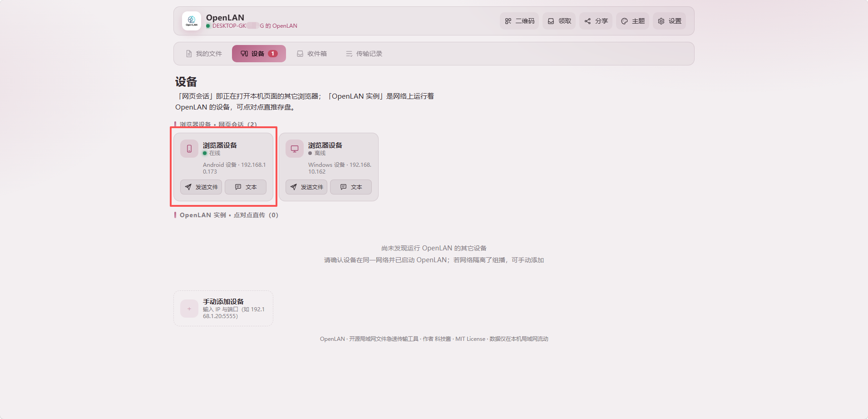Open the 二维码 QR code button
The image size is (868, 419).
point(519,21)
